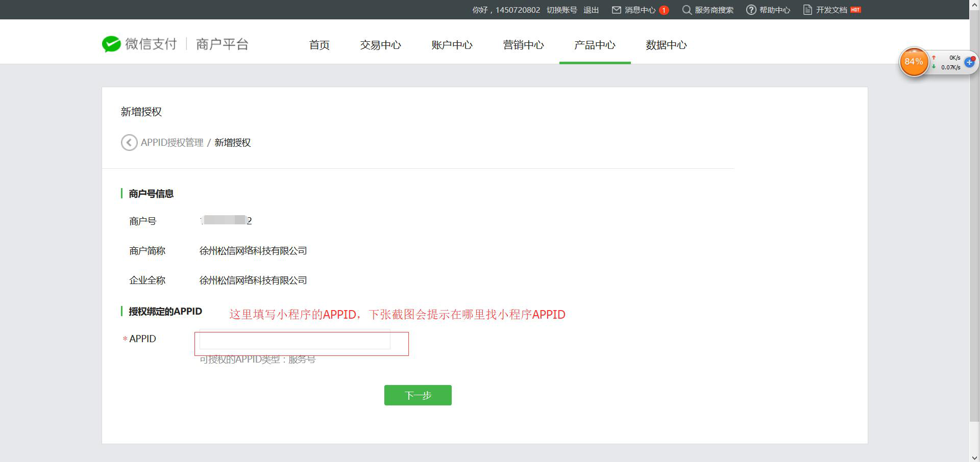Click the 商户简称 value 徐州松信网络科技有限公司
The width and height of the screenshot is (980, 462).
coord(253,251)
